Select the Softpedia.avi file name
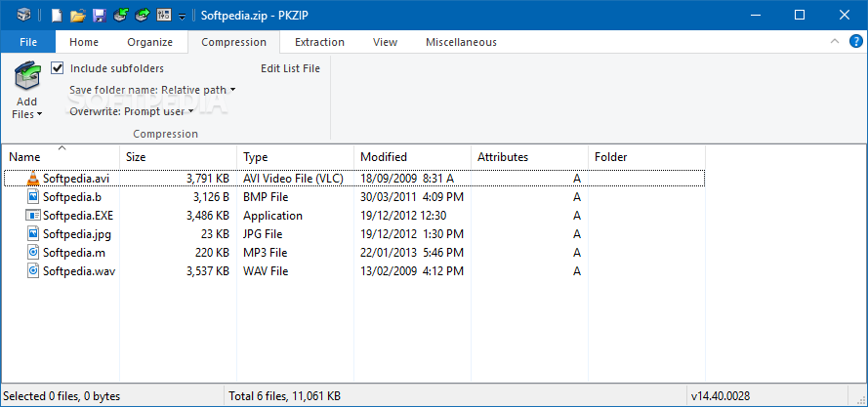 click(x=76, y=179)
